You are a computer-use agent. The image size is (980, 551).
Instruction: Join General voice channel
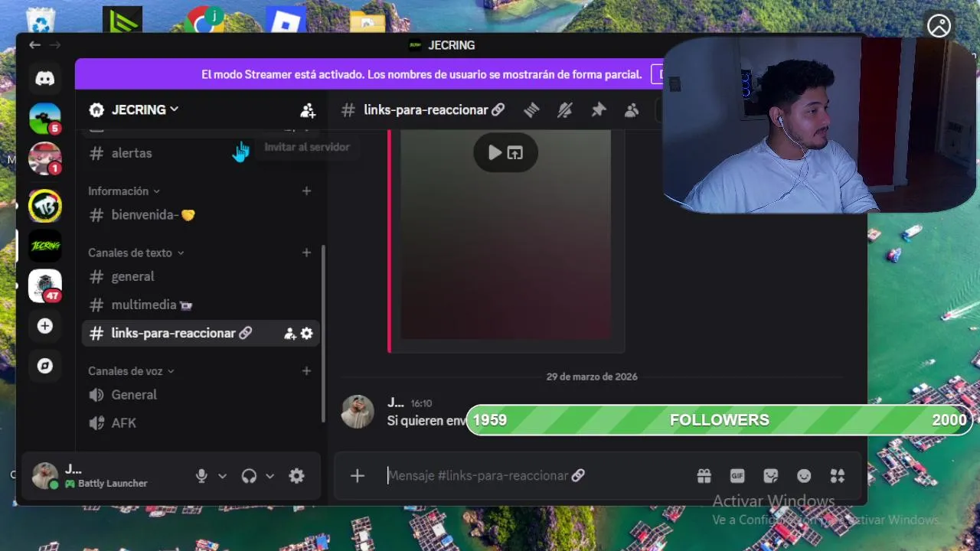(x=201, y=395)
